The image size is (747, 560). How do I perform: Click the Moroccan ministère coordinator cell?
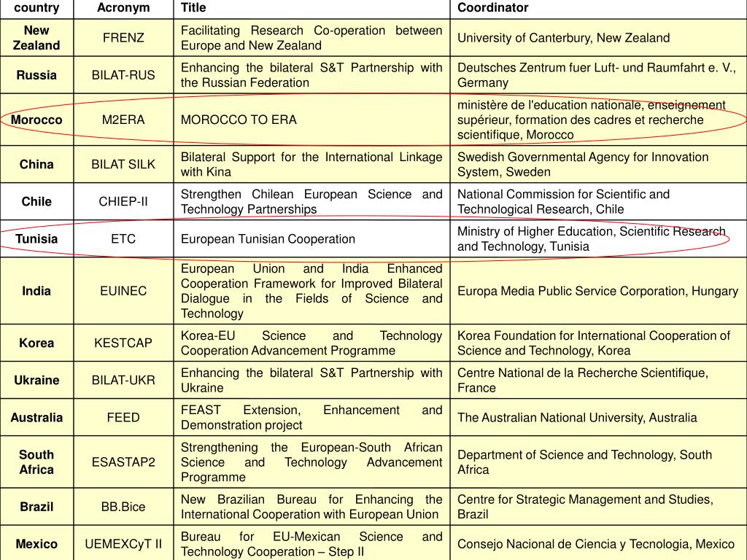598,120
